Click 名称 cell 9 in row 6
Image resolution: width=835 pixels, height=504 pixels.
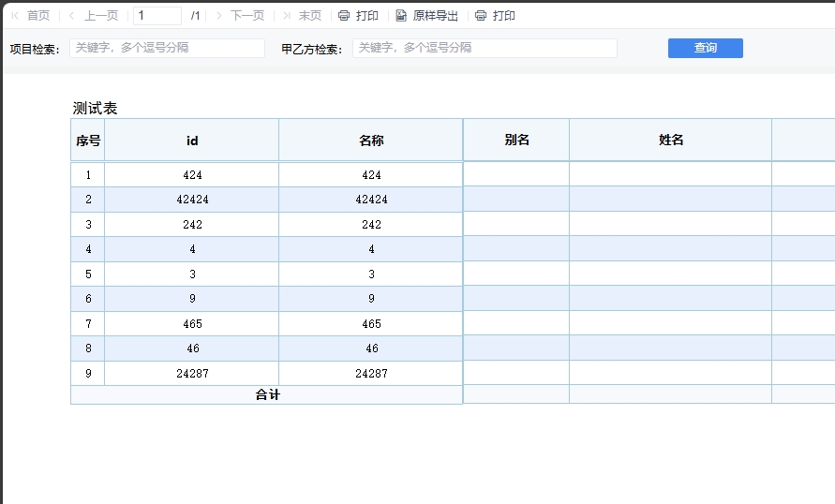(x=371, y=299)
